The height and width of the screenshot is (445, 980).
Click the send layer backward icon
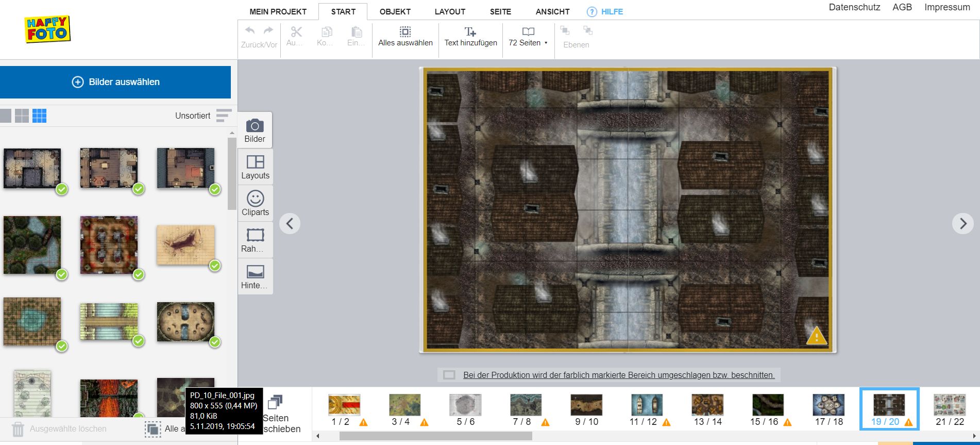point(588,30)
